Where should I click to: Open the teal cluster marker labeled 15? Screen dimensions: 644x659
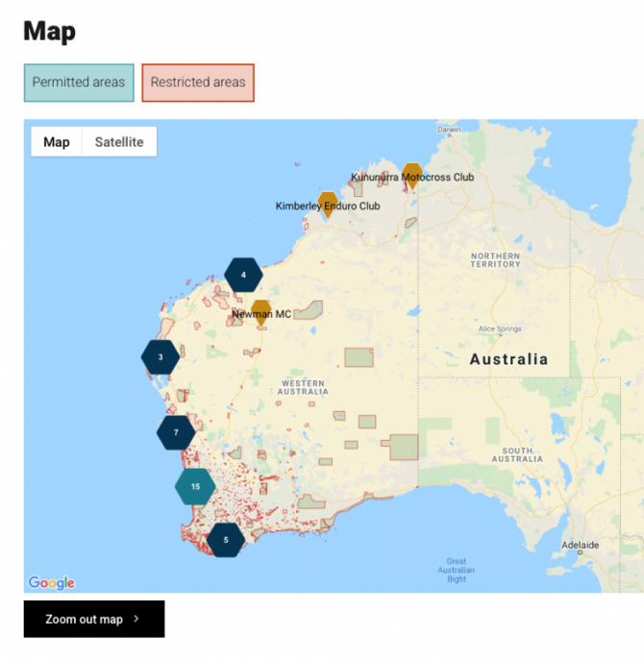coord(195,487)
